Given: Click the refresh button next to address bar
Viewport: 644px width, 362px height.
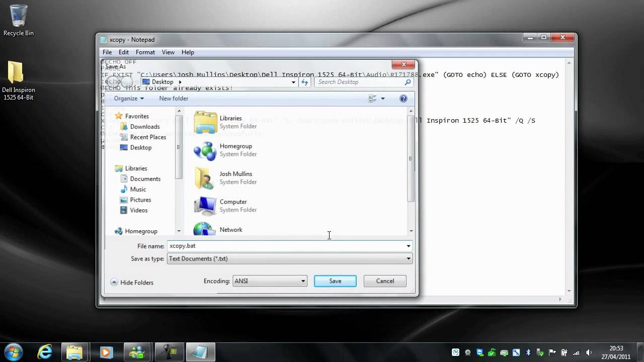Looking at the screenshot, I should point(304,82).
